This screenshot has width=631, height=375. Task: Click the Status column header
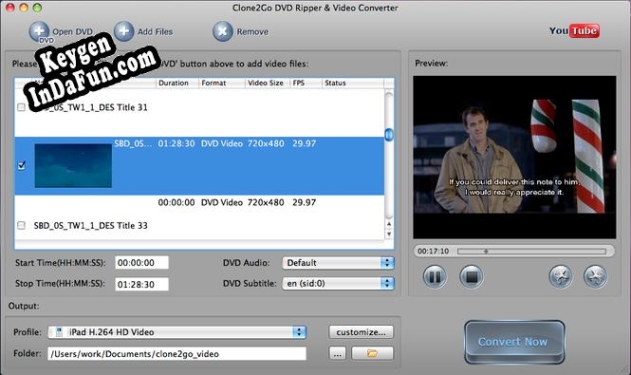pyautogui.click(x=353, y=83)
